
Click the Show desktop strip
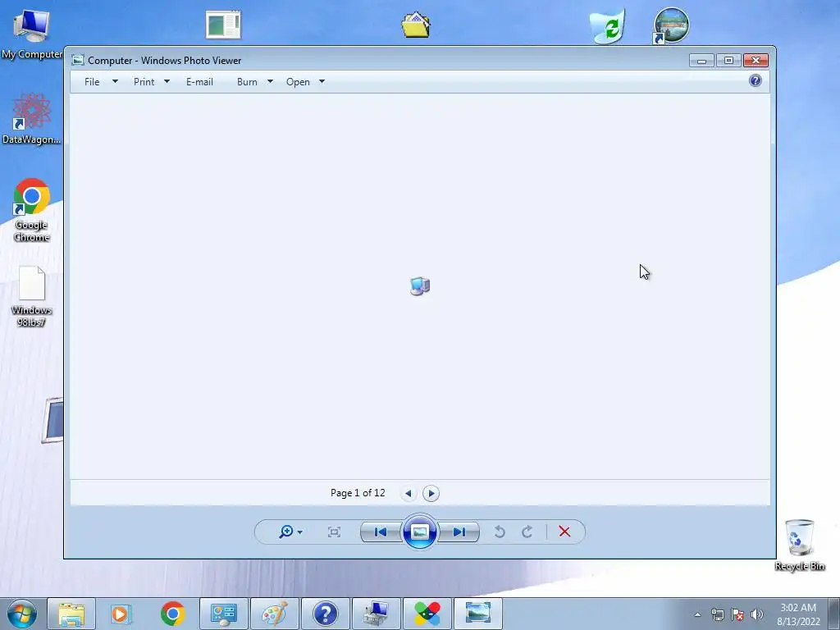[834, 614]
